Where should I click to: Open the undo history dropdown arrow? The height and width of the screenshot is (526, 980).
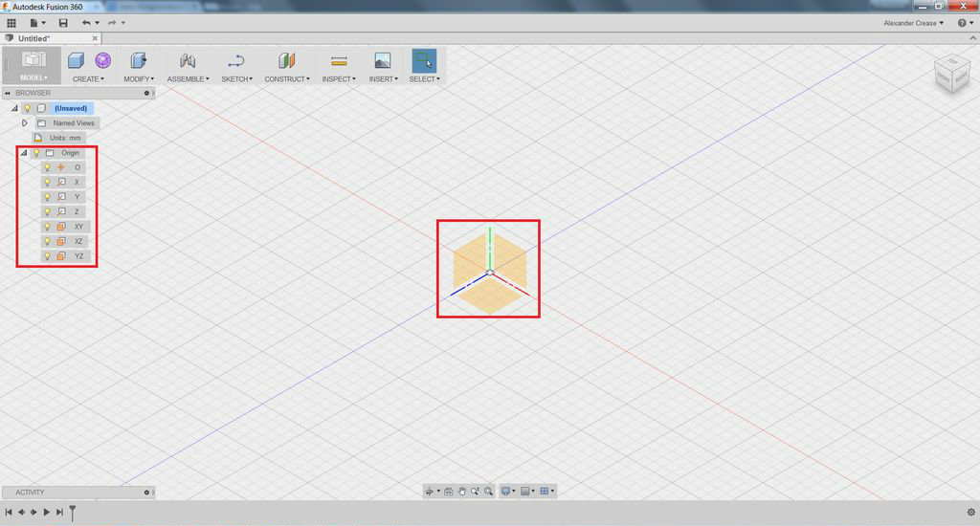tap(97, 23)
